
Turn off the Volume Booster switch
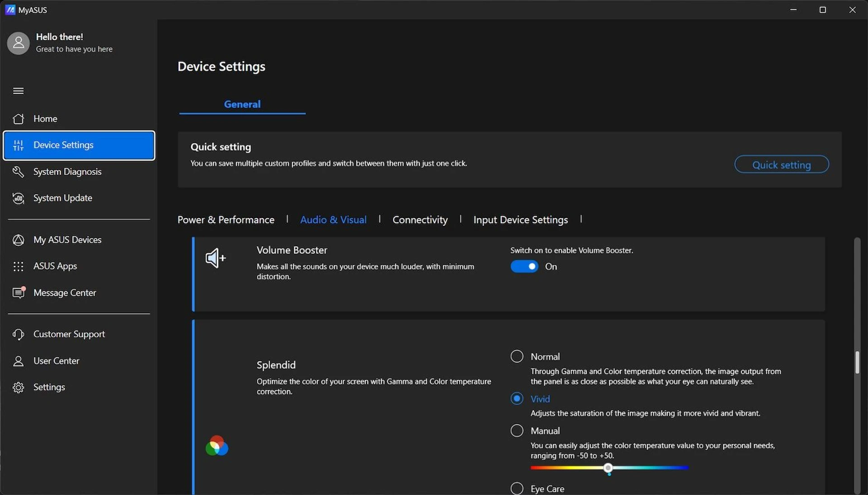point(524,266)
